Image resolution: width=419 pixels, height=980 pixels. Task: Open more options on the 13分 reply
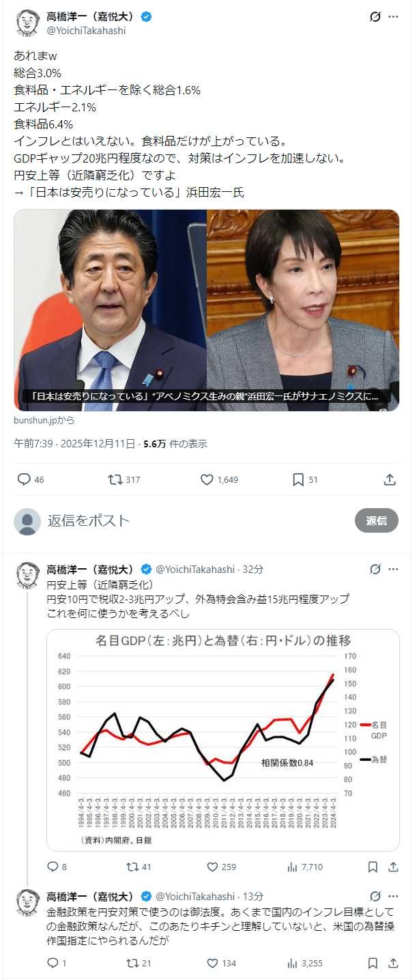pyautogui.click(x=394, y=896)
